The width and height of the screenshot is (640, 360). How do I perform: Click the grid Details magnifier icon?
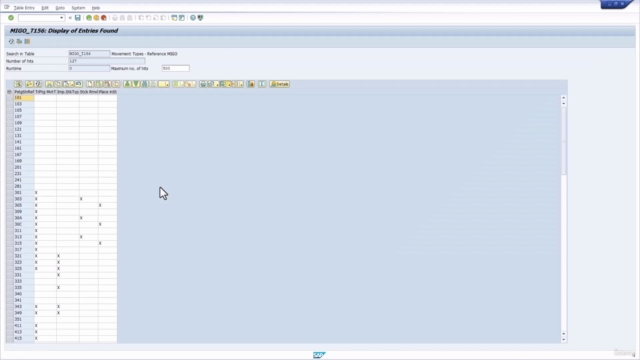18,84
